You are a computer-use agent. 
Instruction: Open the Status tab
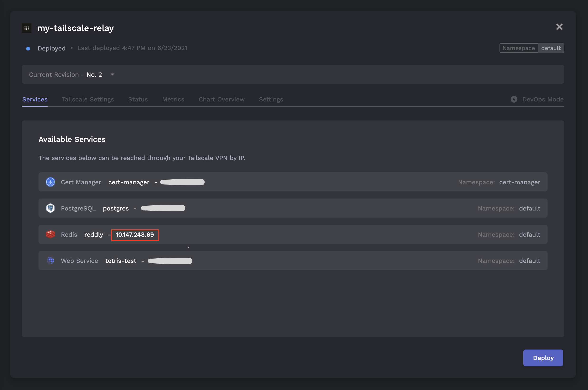[x=138, y=99]
